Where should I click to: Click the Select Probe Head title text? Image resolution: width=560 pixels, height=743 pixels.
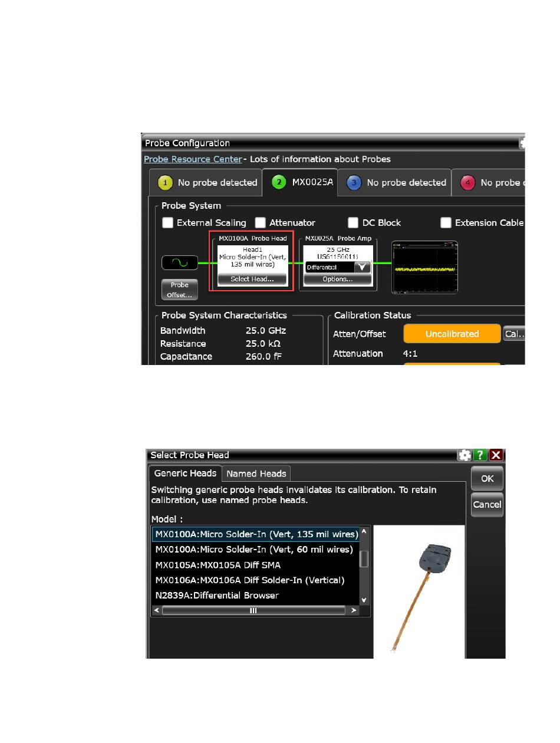[190, 455]
